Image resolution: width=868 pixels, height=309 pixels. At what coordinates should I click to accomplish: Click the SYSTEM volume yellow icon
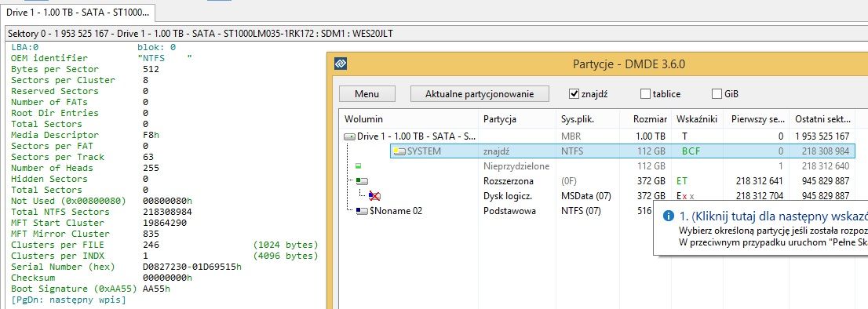(x=399, y=151)
